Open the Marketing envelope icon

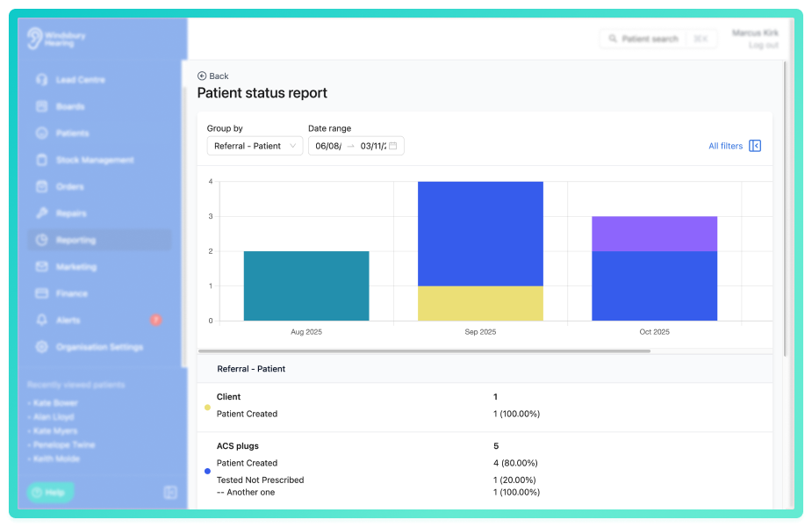[42, 267]
